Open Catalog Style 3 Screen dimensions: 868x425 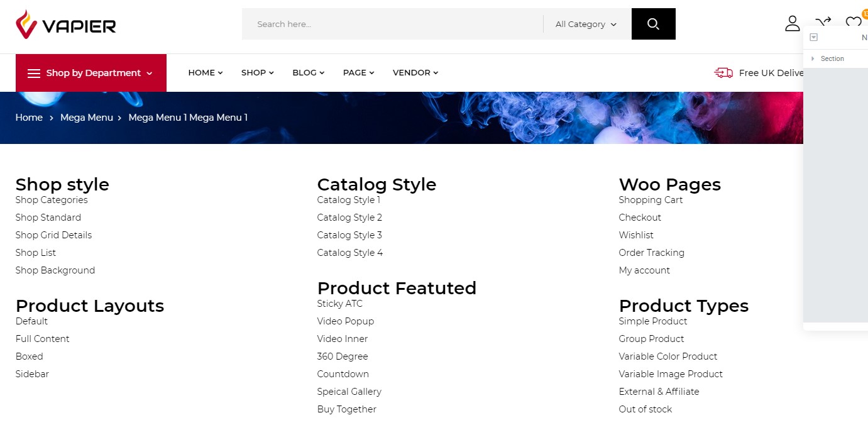[x=349, y=235]
